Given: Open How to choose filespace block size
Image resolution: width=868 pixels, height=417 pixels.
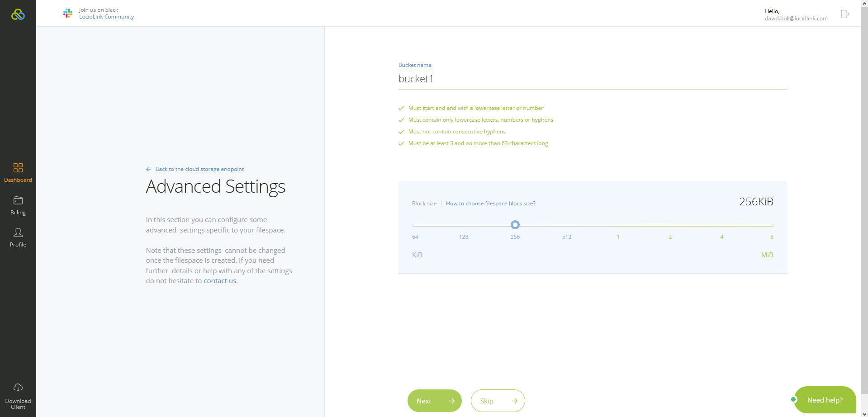Looking at the screenshot, I should coord(490,204).
